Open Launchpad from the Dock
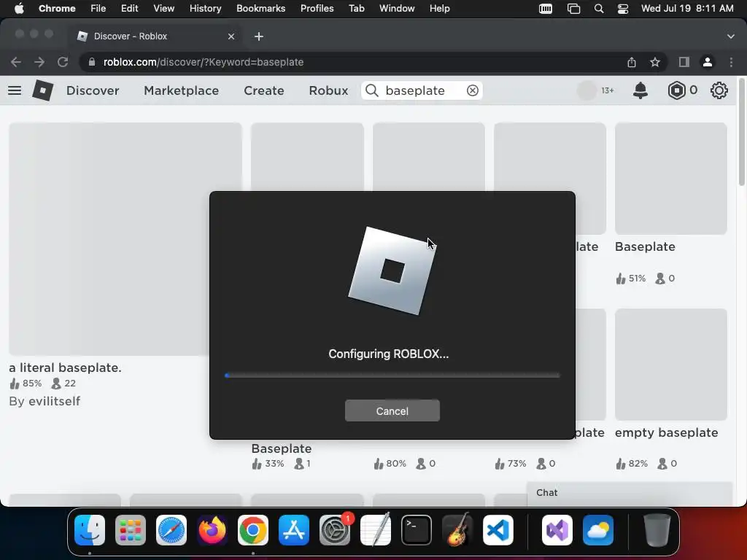This screenshot has width=747, height=560. pos(131,529)
